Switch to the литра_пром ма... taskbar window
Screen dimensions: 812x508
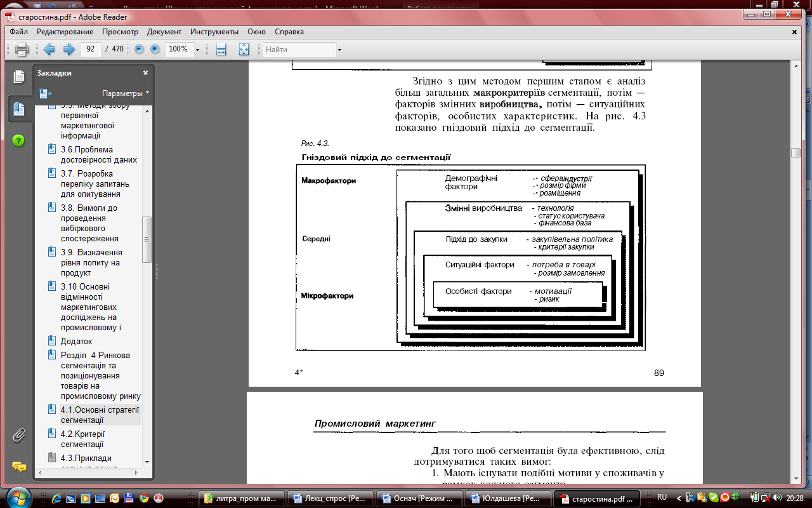[x=241, y=498]
